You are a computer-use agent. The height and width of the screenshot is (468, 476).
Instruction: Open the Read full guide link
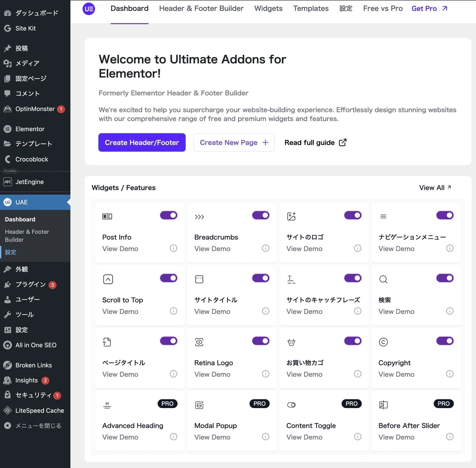coord(315,143)
